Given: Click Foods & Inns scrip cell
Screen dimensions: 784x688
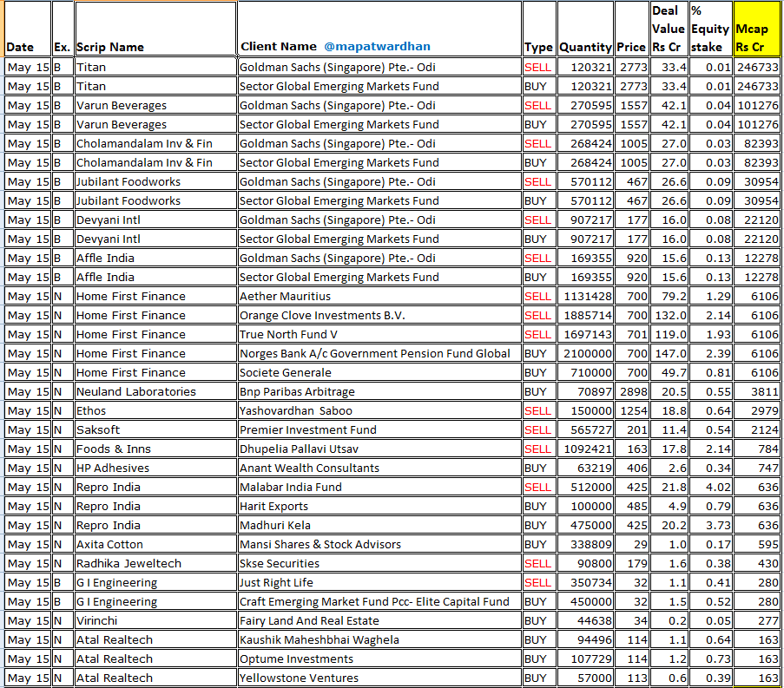Looking at the screenshot, I should click(155, 449).
